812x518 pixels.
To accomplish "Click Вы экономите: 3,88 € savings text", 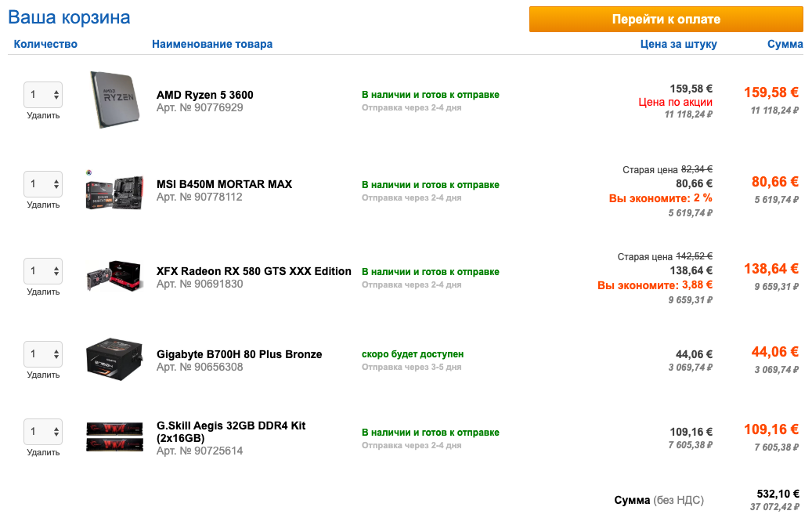I will pyautogui.click(x=655, y=285).
